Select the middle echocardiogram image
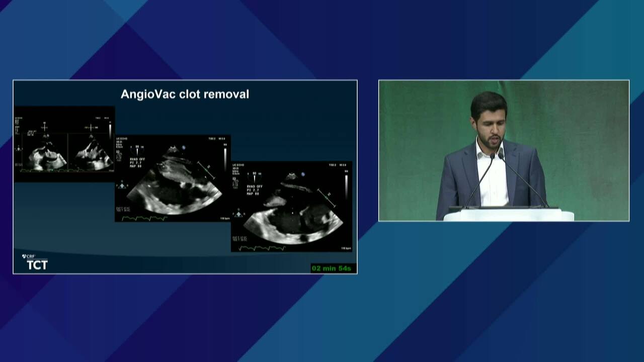The image size is (644, 362). click(x=173, y=178)
